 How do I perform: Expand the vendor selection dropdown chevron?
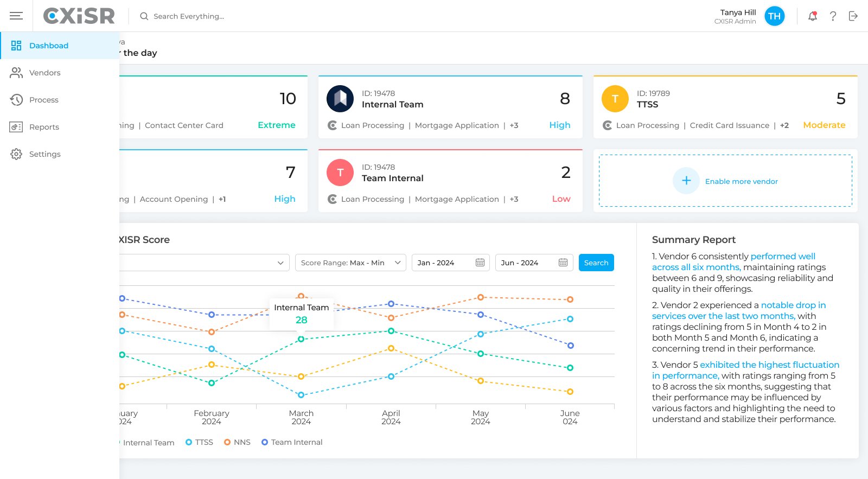280,263
